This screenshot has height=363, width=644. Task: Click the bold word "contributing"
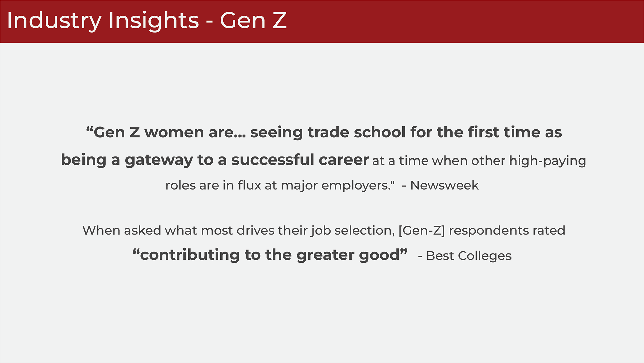[x=190, y=255]
